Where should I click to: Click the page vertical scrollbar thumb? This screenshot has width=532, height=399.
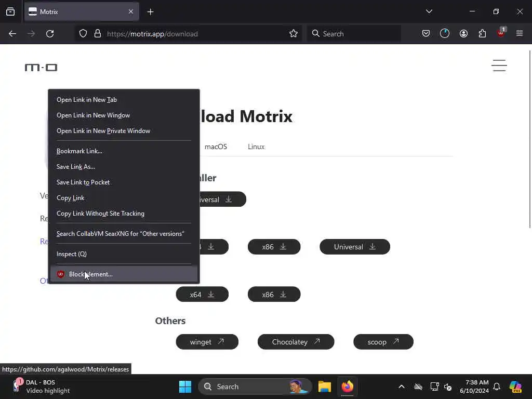pyautogui.click(x=529, y=139)
